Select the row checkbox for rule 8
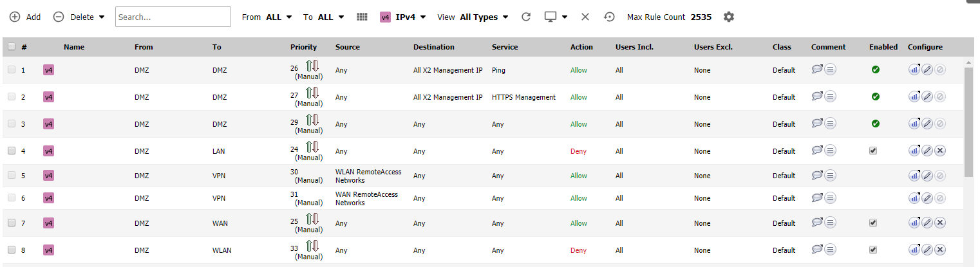Image resolution: width=980 pixels, height=267 pixels. pos(12,250)
